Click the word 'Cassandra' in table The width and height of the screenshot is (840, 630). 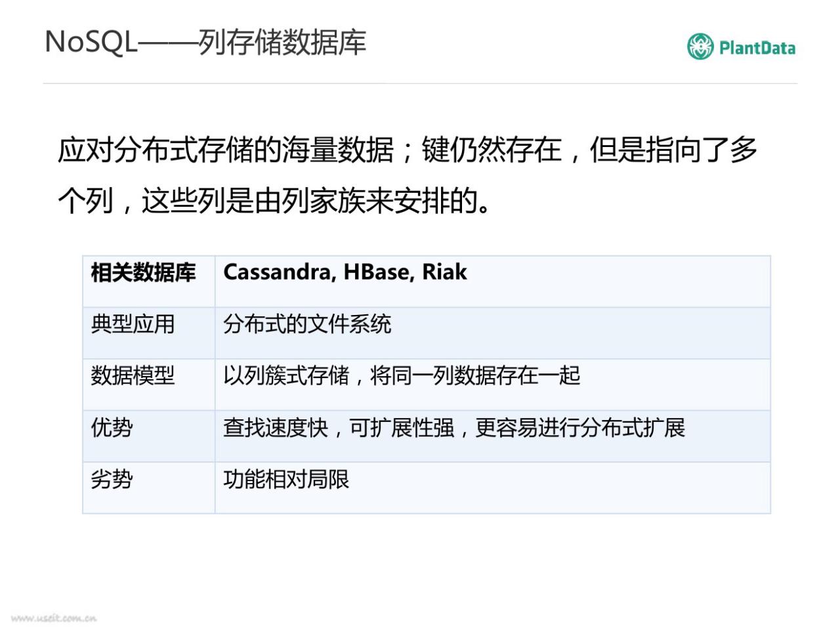pyautogui.click(x=276, y=272)
